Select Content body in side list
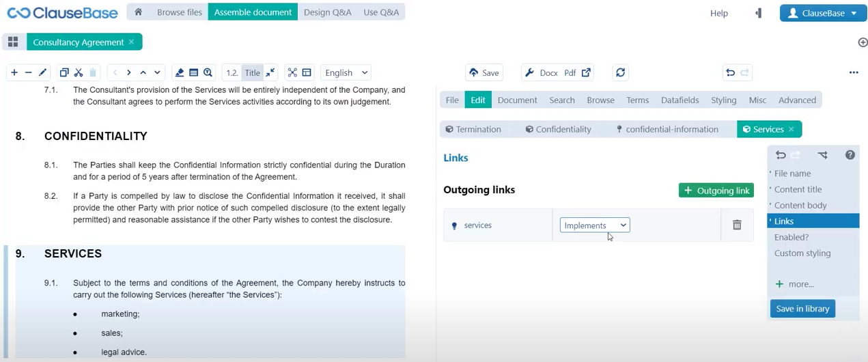Screen dimensions: 868x362 [x=800, y=205]
